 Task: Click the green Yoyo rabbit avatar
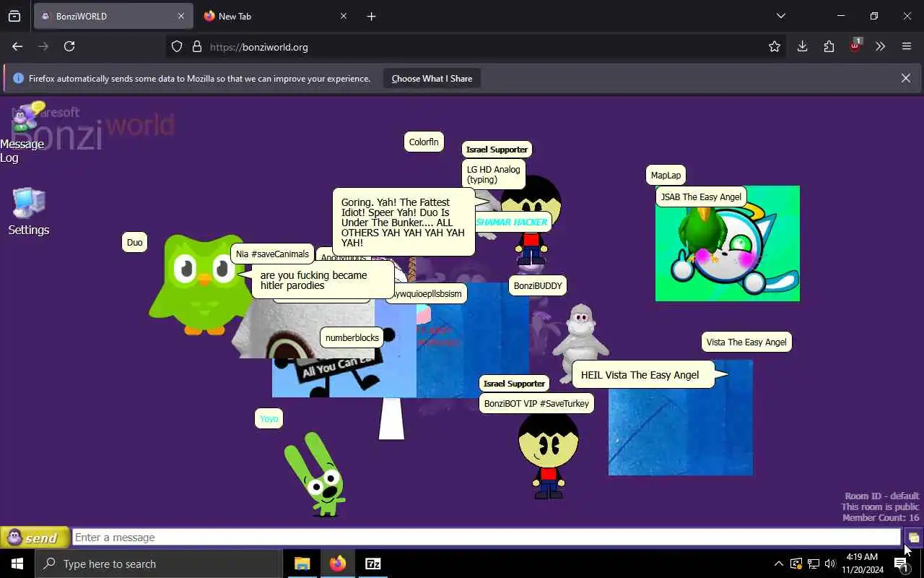pos(317,474)
